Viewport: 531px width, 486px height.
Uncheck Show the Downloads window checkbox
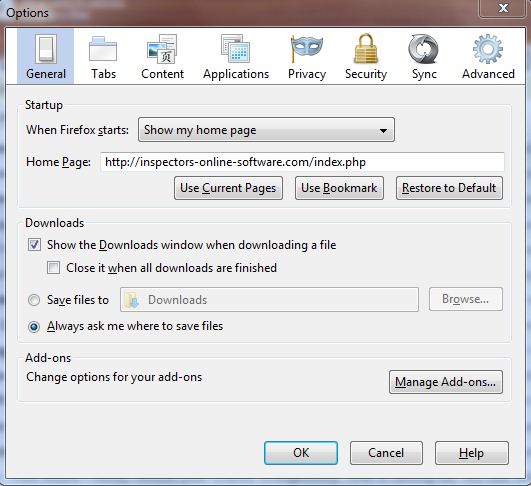(x=34, y=245)
